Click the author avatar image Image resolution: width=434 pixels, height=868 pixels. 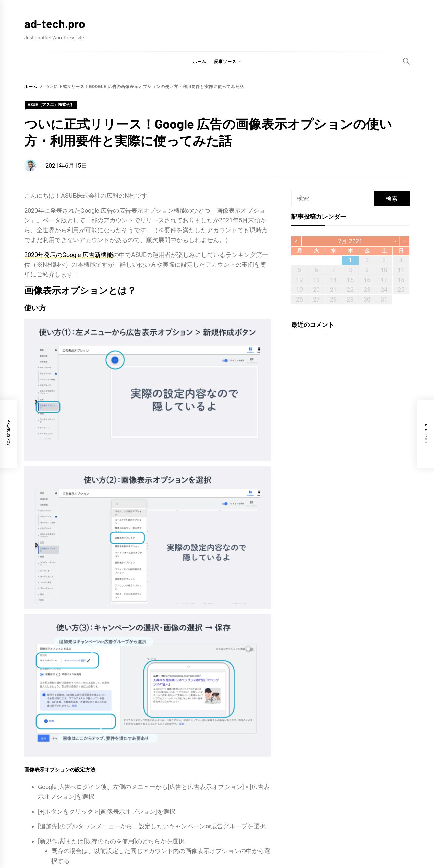click(30, 165)
